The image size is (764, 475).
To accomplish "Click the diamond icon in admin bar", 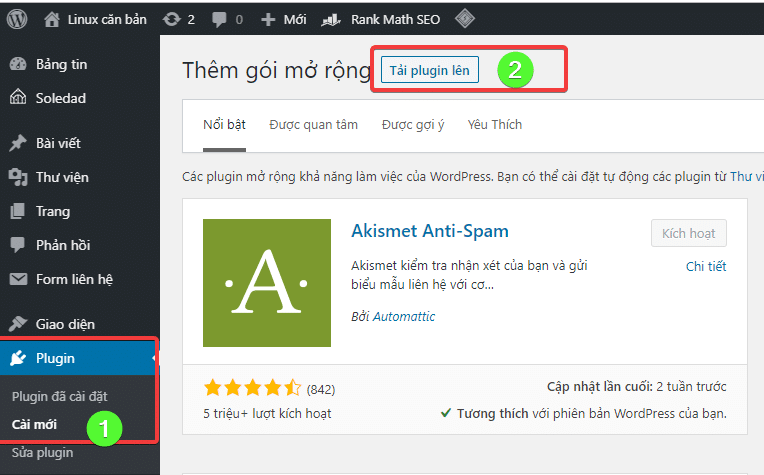I will [x=464, y=18].
